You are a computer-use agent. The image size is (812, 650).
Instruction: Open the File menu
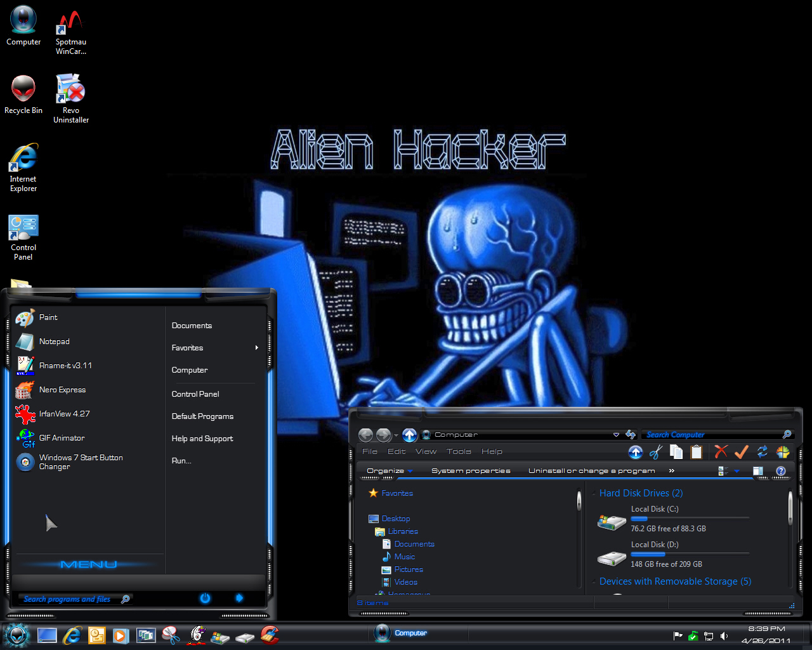pyautogui.click(x=370, y=452)
